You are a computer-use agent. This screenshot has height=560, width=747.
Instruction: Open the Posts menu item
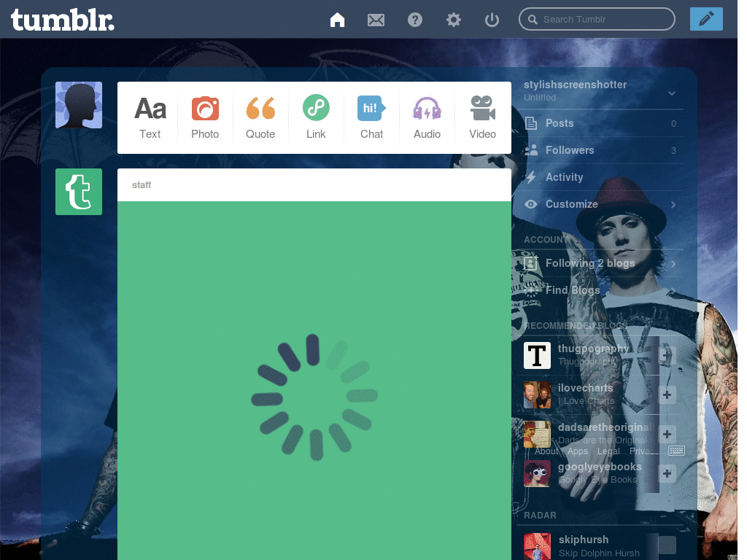coord(600,123)
